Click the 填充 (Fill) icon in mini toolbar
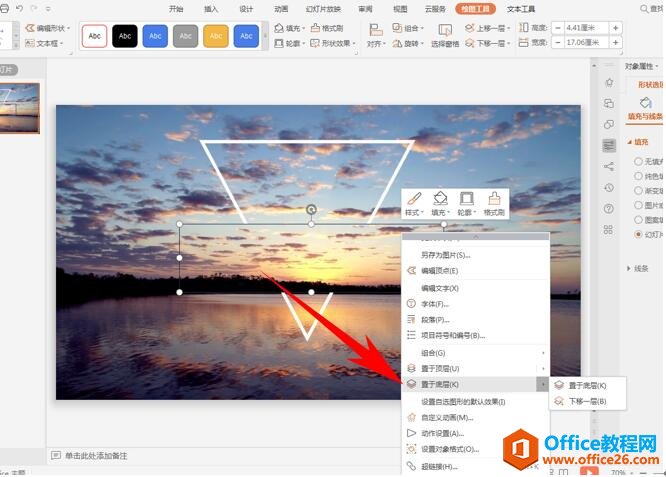Viewport: 666px width, 477px height. coord(440,203)
